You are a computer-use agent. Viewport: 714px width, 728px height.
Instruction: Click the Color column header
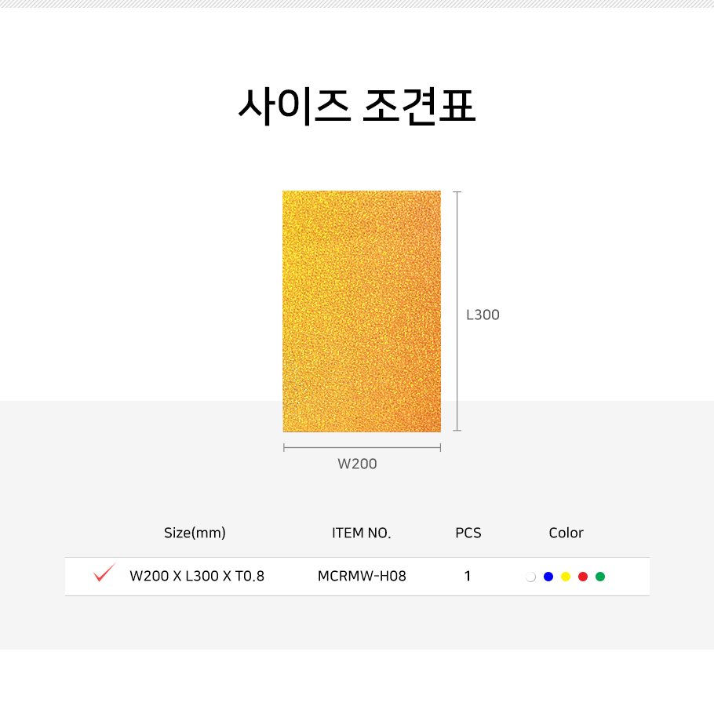(566, 533)
